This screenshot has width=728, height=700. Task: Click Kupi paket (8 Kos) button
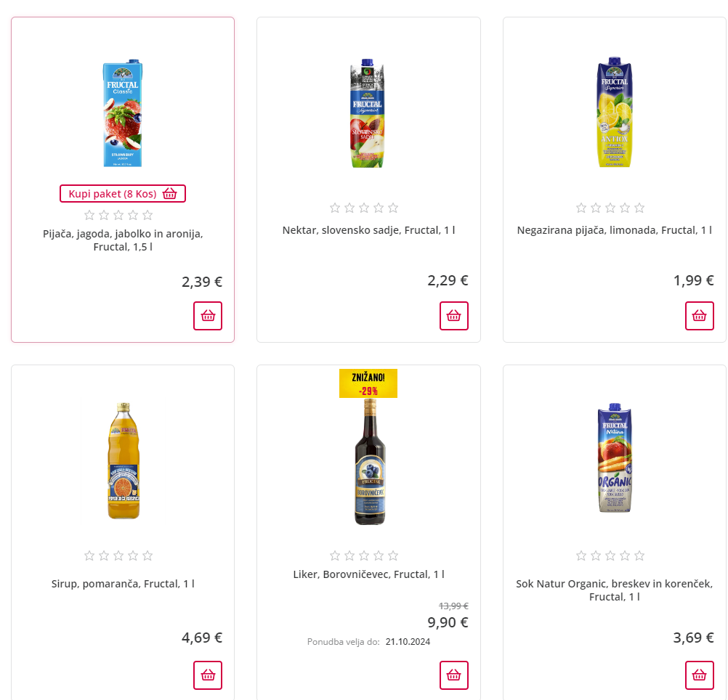[x=123, y=194]
